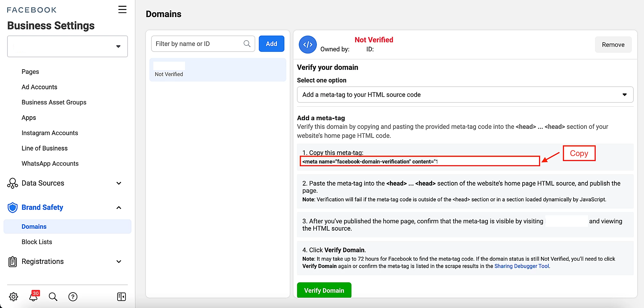Click the Data Sources nodes icon

pyautogui.click(x=13, y=183)
